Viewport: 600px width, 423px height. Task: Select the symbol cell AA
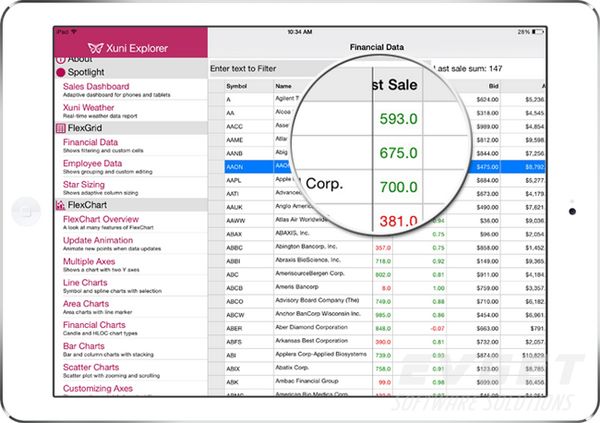[249, 113]
